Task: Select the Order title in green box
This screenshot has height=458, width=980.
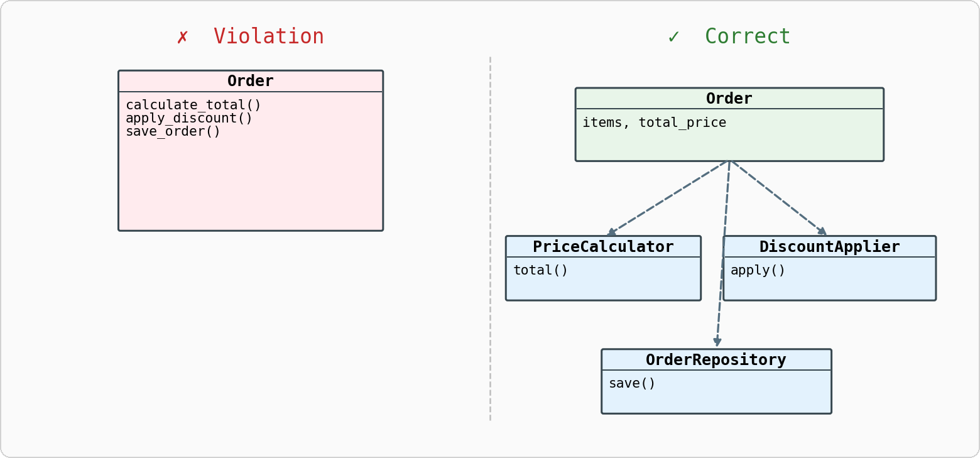Action: tap(729, 99)
